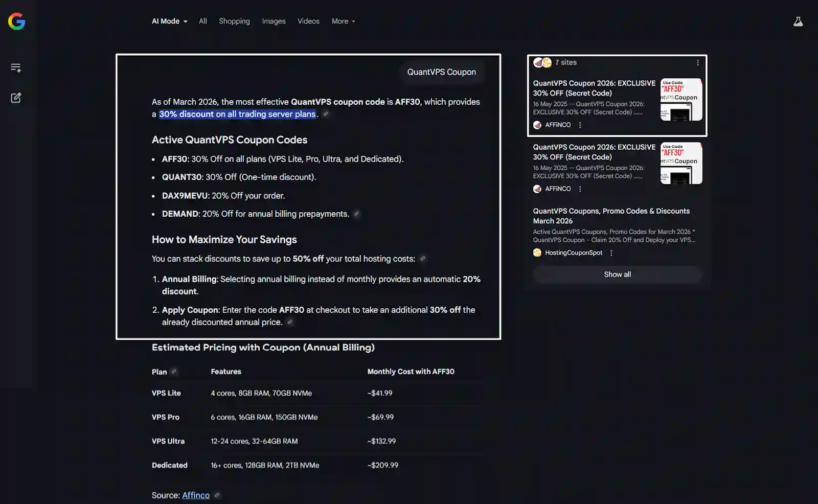Open first 'QuantVPS Coupon 2026: EXCLUSIVE' result
The image size is (818, 504).
click(x=594, y=88)
